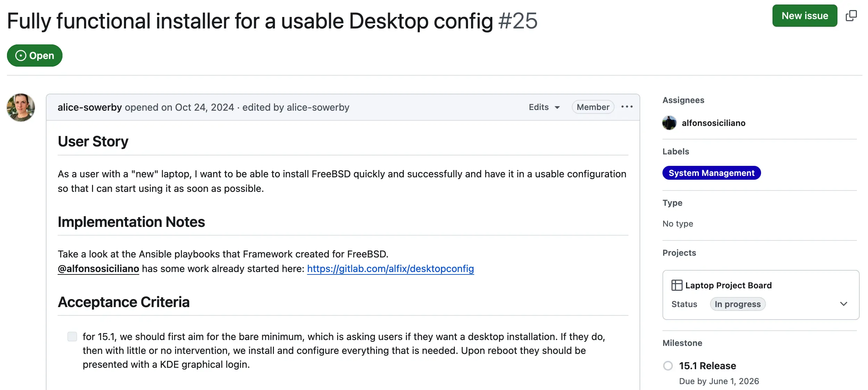Click the @alfonsosiciliano mention link

click(98, 269)
